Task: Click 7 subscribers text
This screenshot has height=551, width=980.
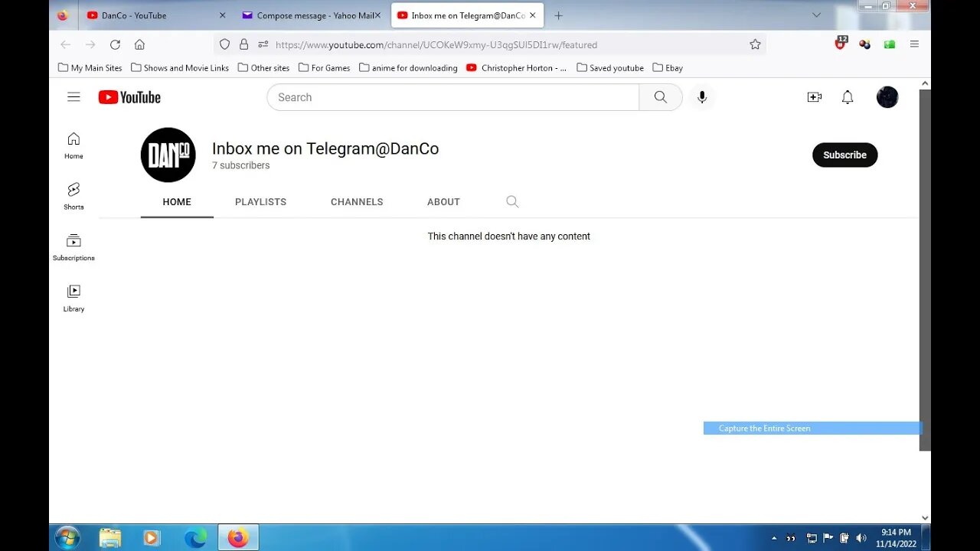Action: (x=240, y=165)
